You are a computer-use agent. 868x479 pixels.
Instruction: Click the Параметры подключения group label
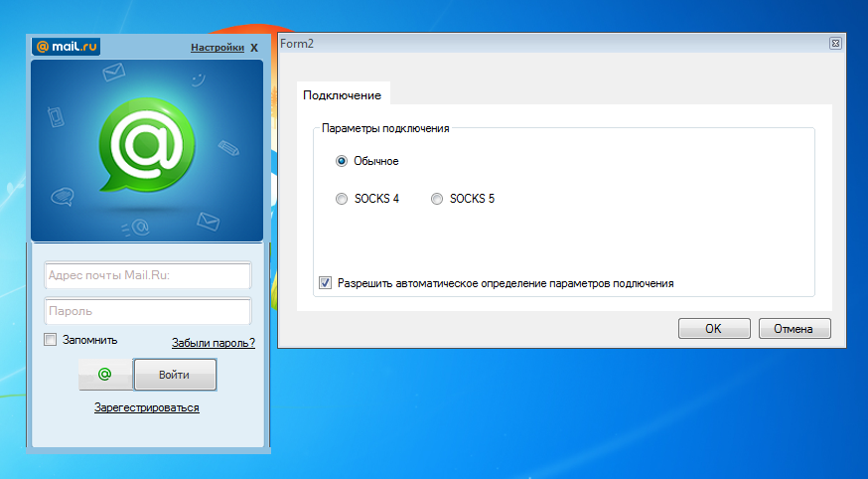tap(385, 128)
